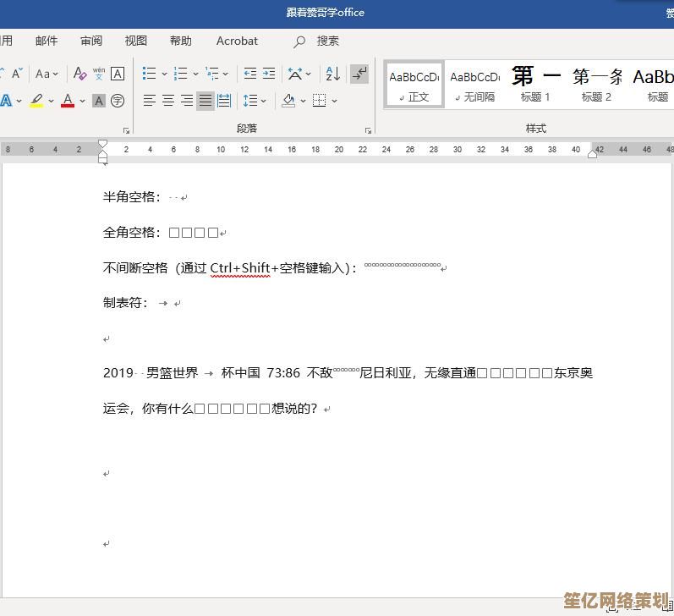Increase the paragraph indent
The width and height of the screenshot is (674, 616).
[x=269, y=74]
